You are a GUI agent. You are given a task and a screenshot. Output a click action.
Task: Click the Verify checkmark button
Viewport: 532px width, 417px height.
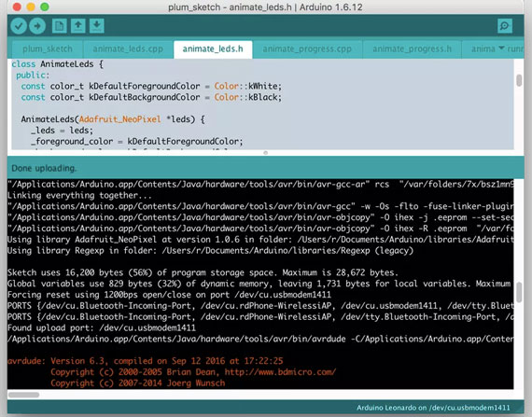pyautogui.click(x=19, y=26)
